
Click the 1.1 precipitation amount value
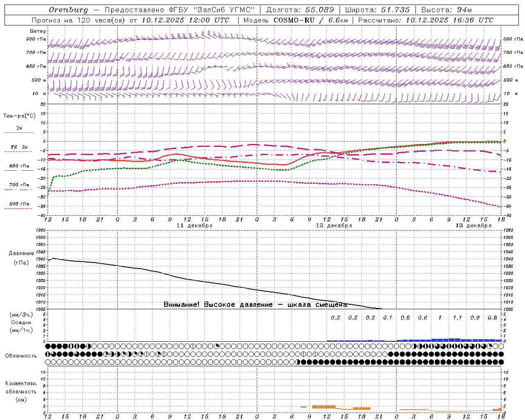(457, 318)
